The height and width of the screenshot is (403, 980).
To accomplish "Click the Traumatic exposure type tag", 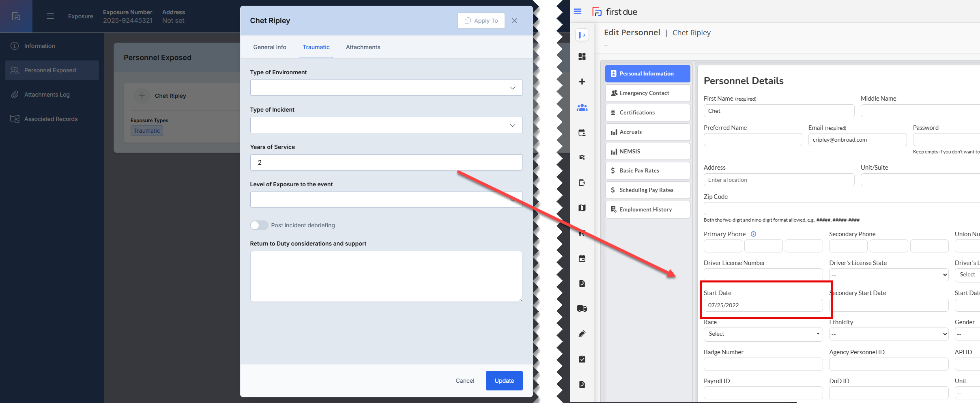I will 147,131.
